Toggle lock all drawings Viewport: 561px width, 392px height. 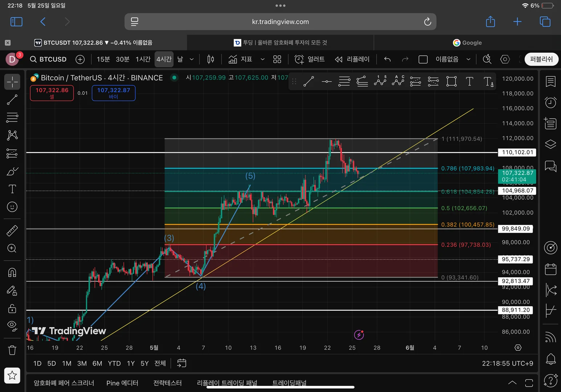pos(12,308)
